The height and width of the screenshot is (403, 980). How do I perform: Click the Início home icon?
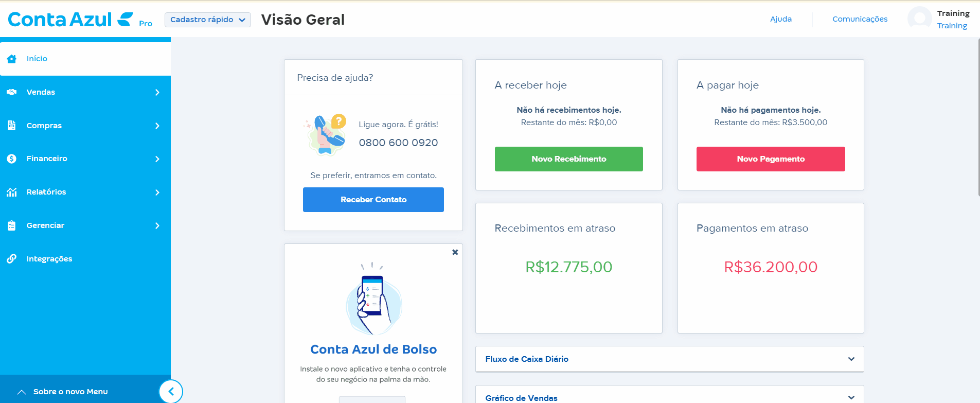point(12,59)
